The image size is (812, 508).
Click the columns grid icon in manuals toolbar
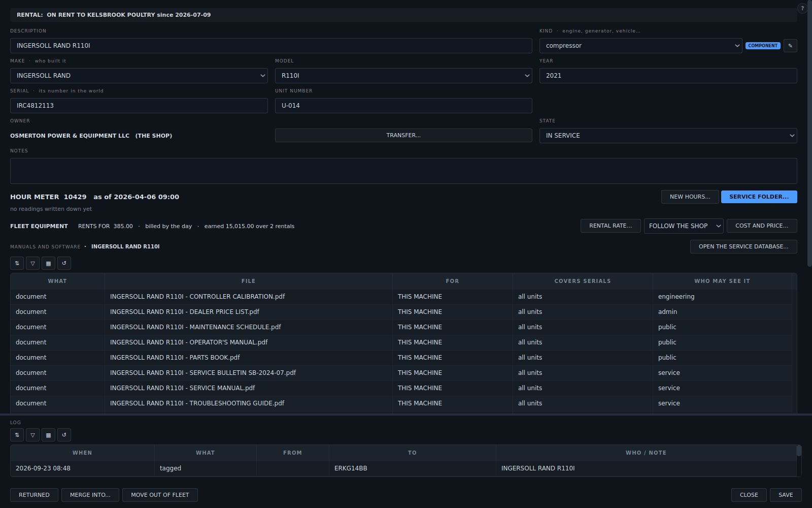pos(49,263)
